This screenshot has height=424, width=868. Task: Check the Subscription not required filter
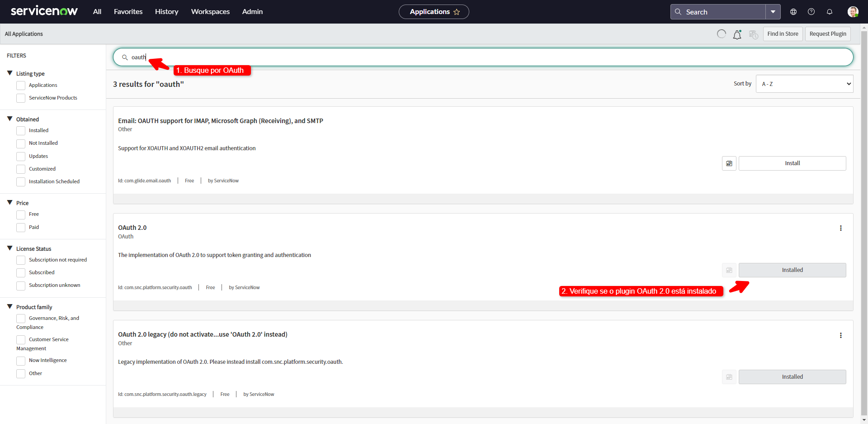coord(21,260)
